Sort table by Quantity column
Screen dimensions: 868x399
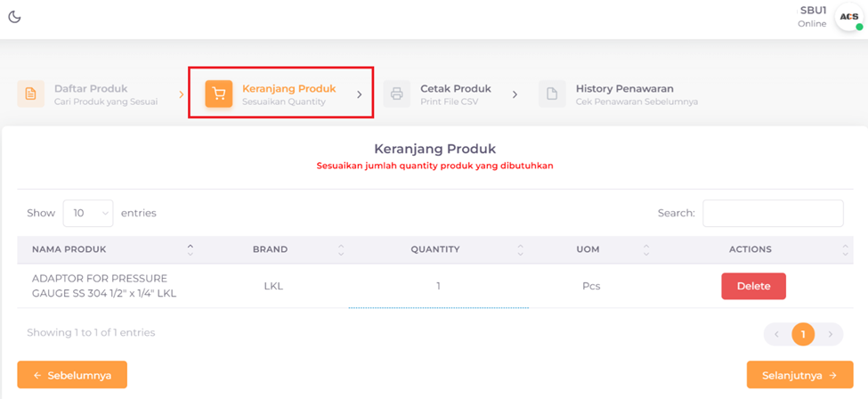434,249
